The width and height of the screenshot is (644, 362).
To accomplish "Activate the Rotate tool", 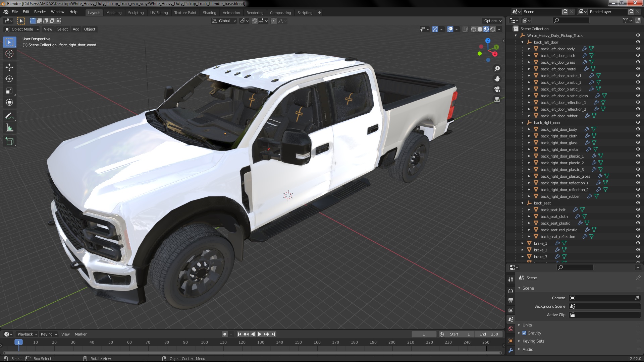I will (x=9, y=79).
